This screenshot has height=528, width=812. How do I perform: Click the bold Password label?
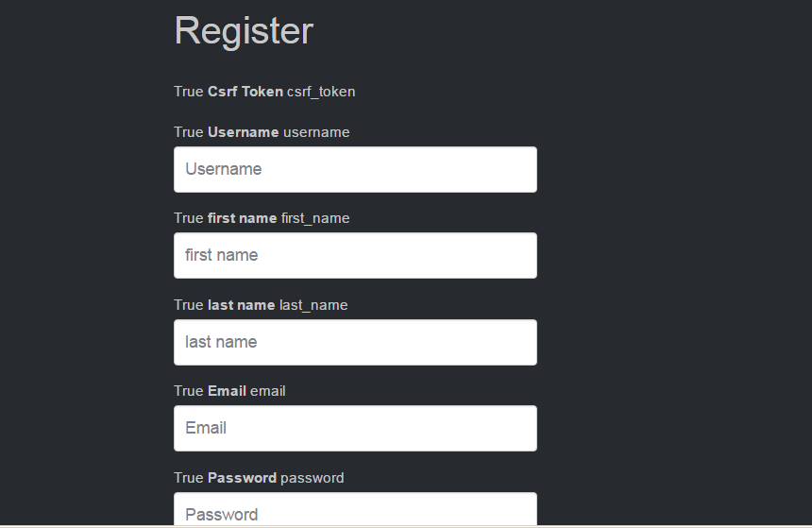click(242, 478)
